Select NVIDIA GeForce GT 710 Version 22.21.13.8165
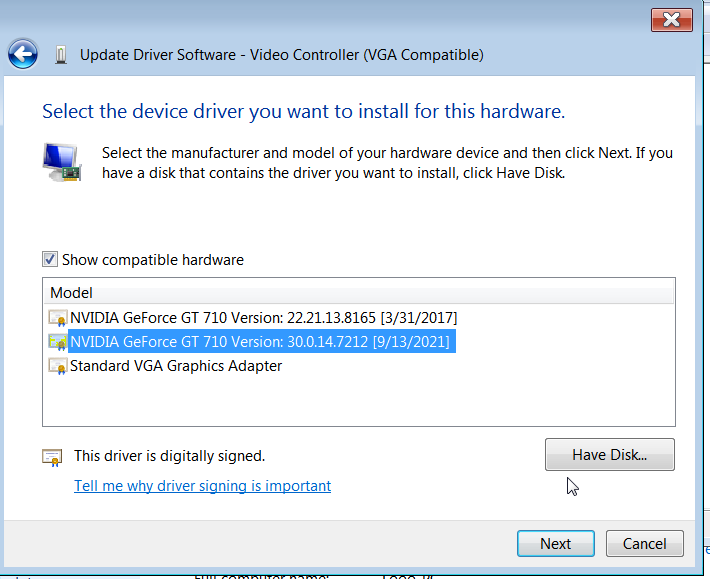The height and width of the screenshot is (579, 710). (x=264, y=318)
